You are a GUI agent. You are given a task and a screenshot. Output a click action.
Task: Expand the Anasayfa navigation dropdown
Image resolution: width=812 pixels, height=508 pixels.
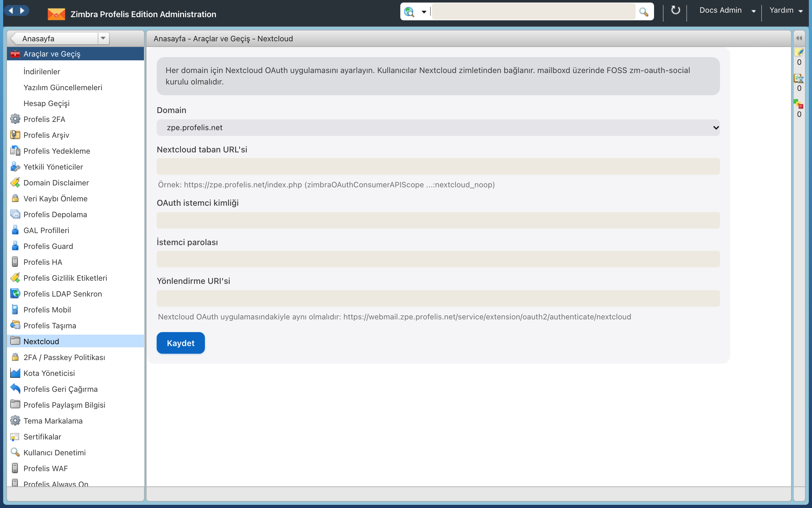103,38
